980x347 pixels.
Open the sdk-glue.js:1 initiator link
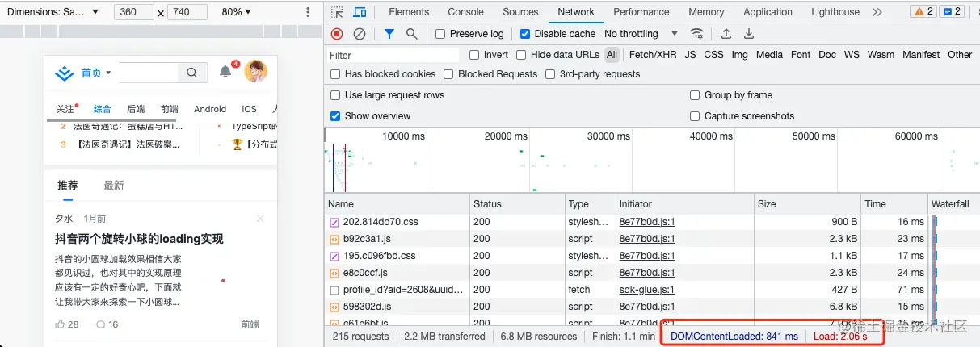646,290
